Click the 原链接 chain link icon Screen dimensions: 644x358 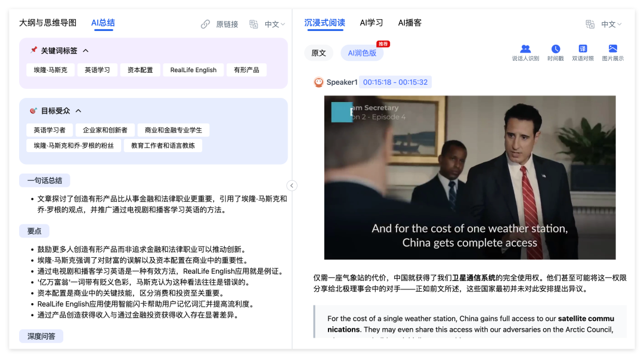[205, 24]
